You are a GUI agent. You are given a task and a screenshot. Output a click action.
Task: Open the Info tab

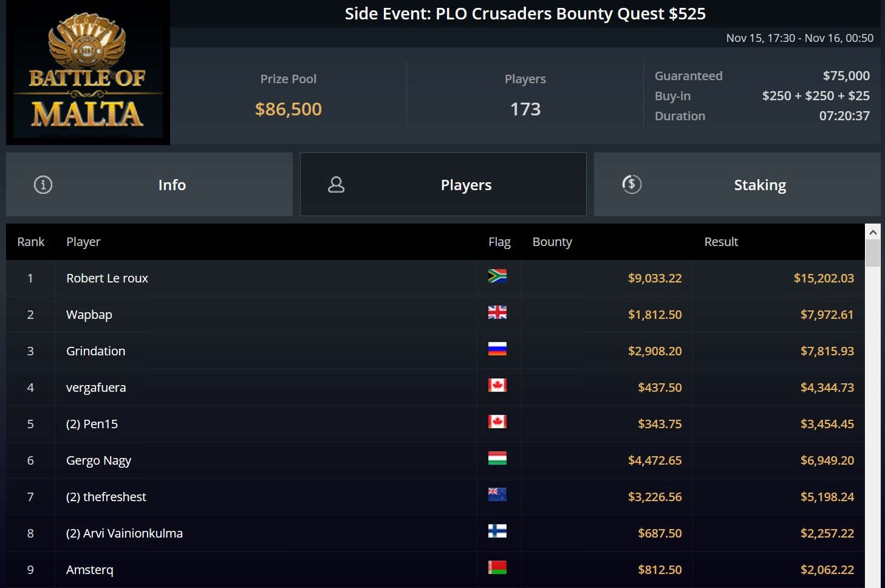coord(149,185)
